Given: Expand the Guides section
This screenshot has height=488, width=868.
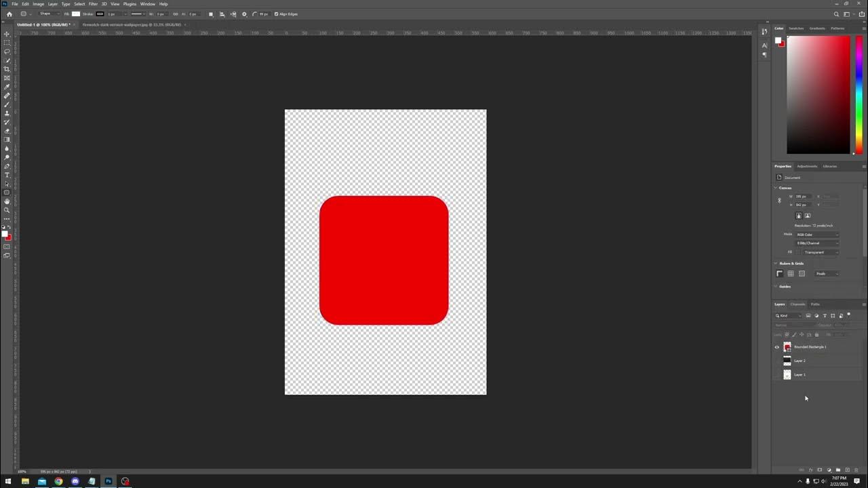Looking at the screenshot, I should click(776, 287).
